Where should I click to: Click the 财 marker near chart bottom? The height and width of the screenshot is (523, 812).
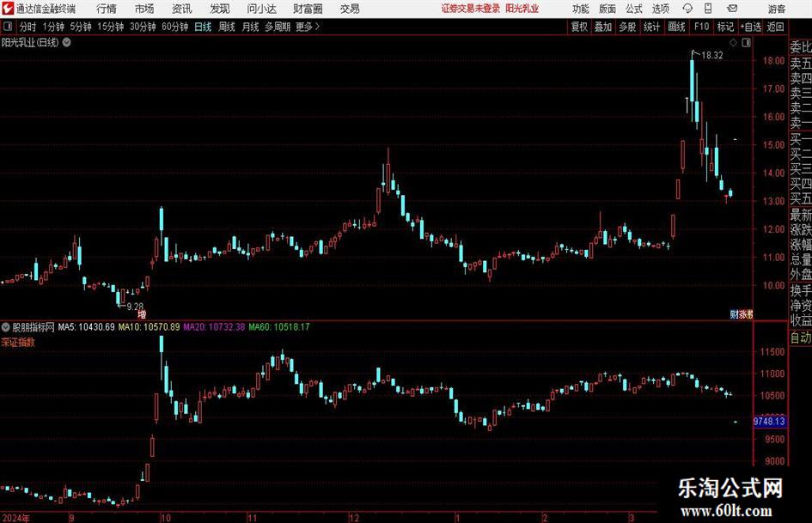pos(734,313)
